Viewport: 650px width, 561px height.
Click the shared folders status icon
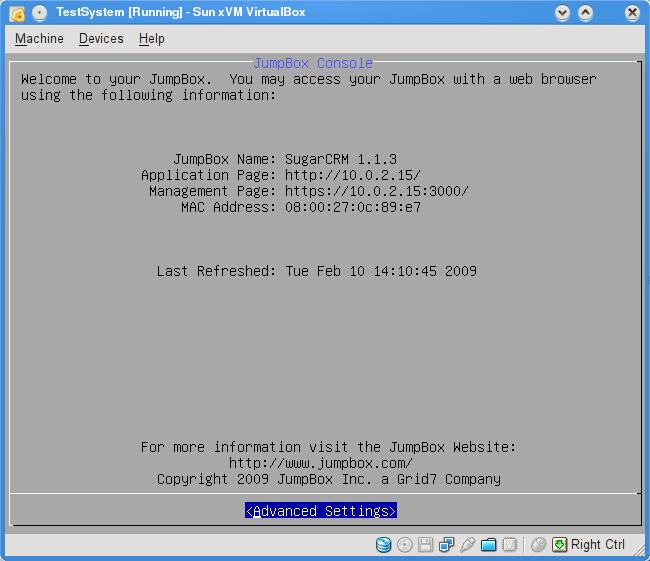(x=488, y=544)
